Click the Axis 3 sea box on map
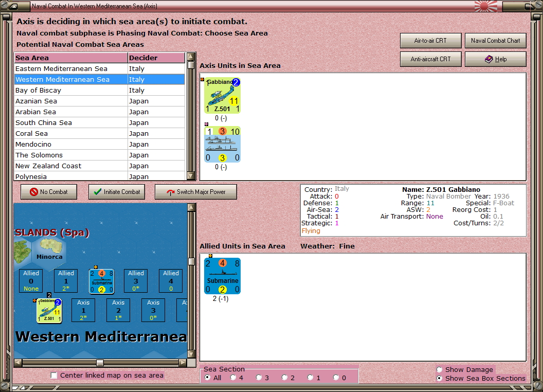 (153, 310)
